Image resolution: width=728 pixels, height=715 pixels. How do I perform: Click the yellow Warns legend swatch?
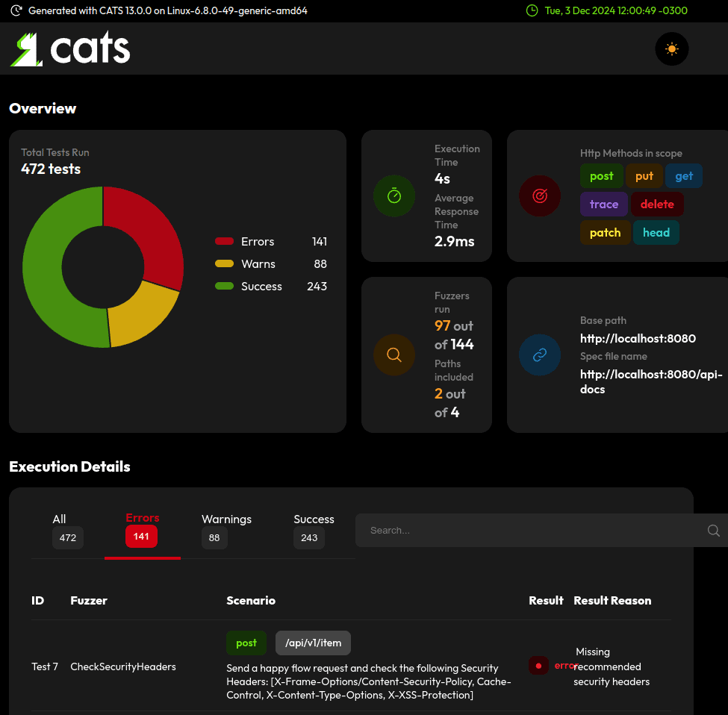[225, 264]
